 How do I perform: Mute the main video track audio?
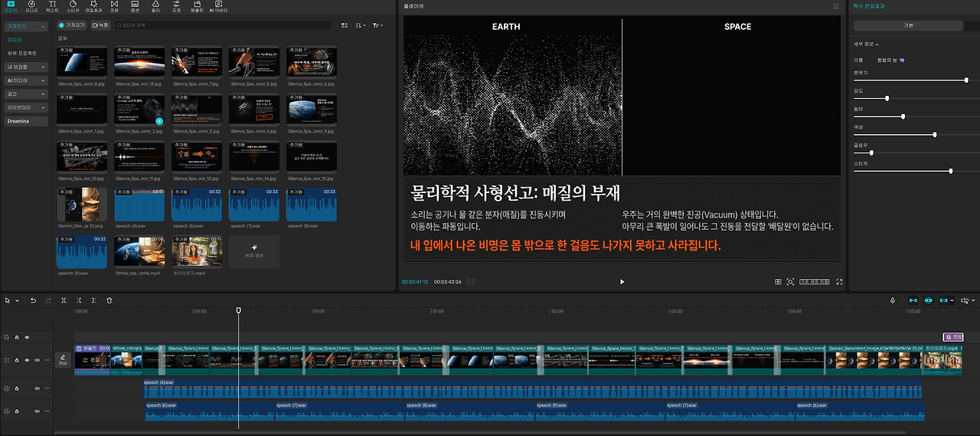pyautogui.click(x=37, y=360)
